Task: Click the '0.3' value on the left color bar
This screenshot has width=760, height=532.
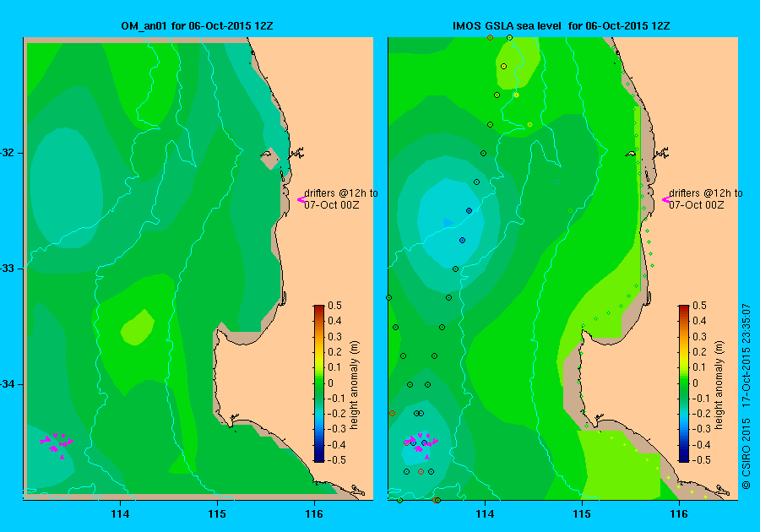Action: 335,337
